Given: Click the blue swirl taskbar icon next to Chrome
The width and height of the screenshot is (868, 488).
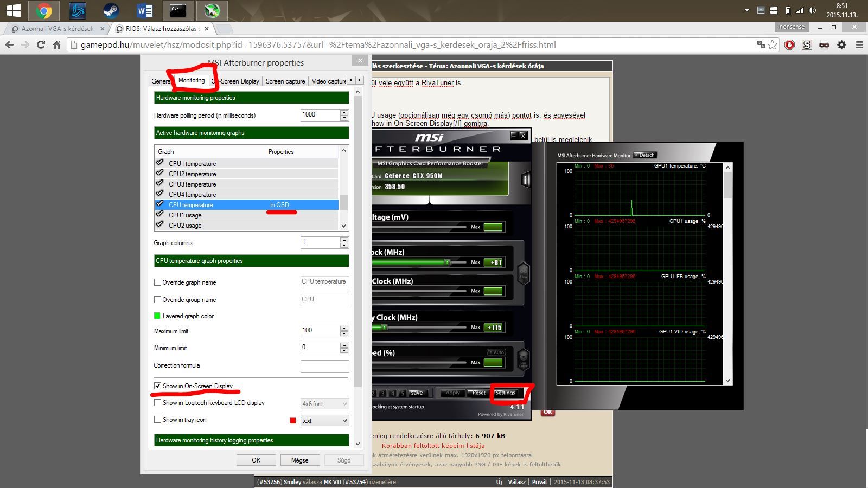Looking at the screenshot, I should click(78, 11).
